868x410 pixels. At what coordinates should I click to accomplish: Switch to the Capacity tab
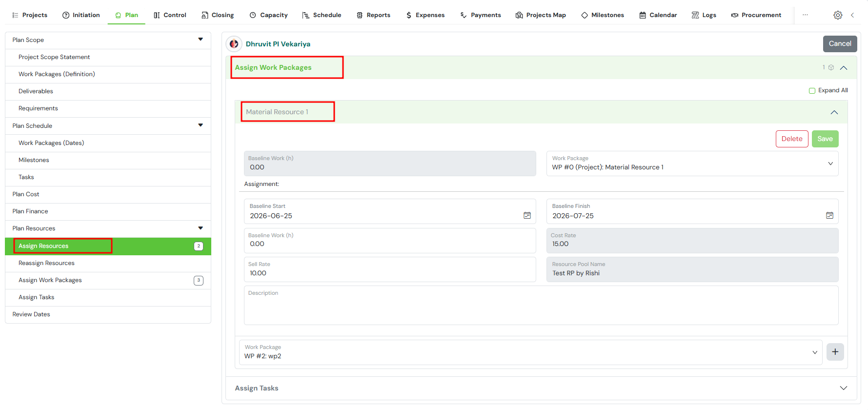[268, 15]
